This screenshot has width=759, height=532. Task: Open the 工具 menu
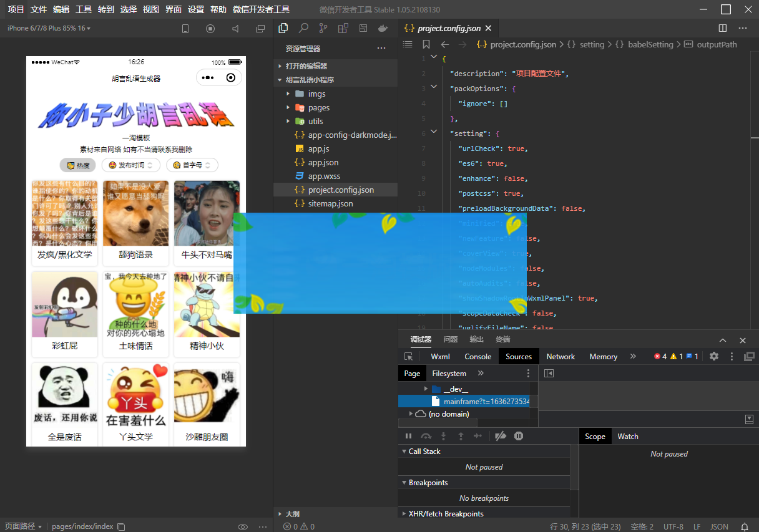coord(84,9)
